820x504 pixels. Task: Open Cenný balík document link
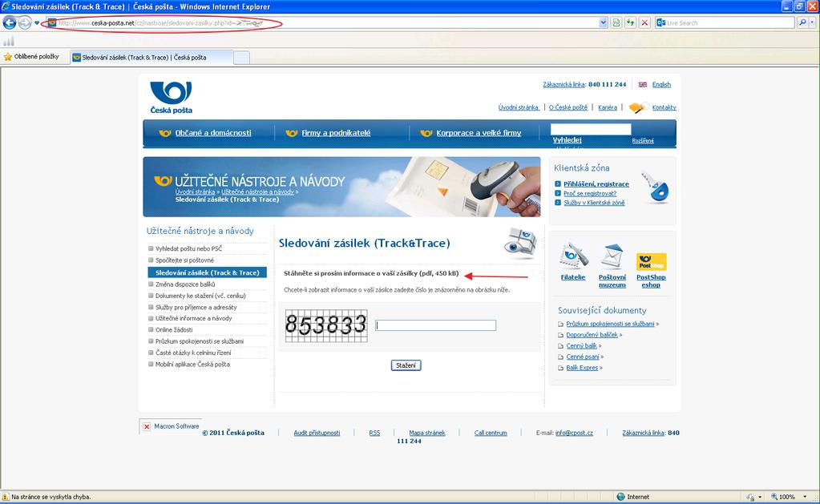(581, 346)
